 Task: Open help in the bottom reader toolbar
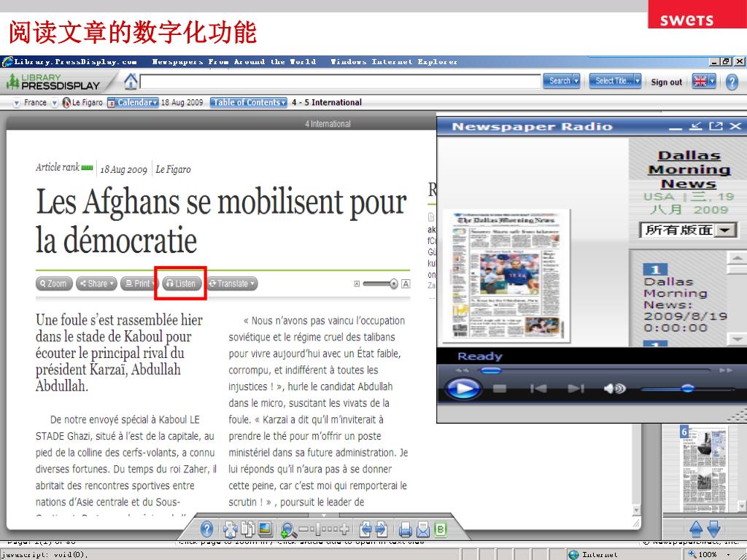click(206, 529)
